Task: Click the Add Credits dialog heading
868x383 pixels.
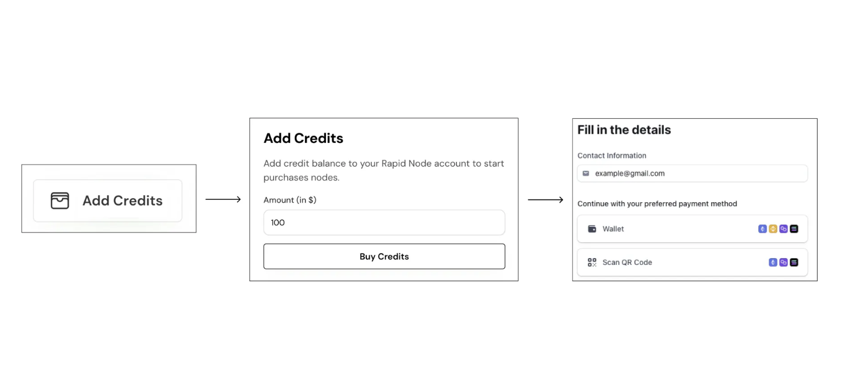Action: (x=304, y=138)
